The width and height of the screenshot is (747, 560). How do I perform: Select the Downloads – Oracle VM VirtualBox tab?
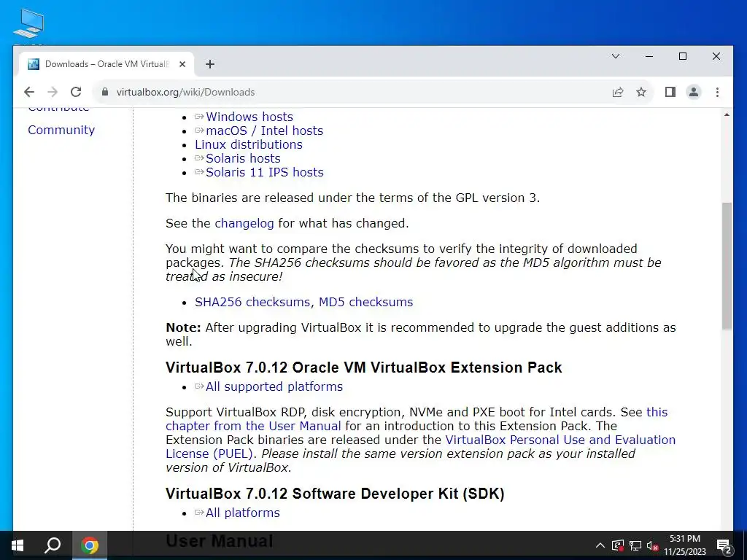(107, 64)
